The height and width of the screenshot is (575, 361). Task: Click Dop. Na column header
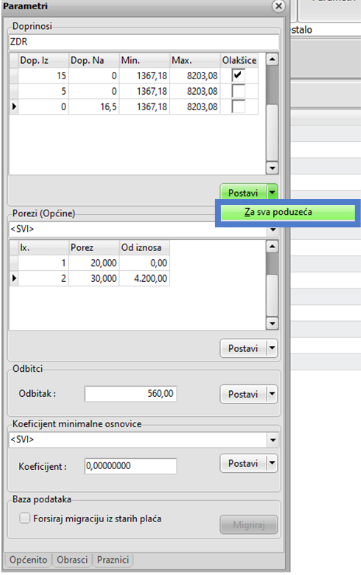pos(94,61)
